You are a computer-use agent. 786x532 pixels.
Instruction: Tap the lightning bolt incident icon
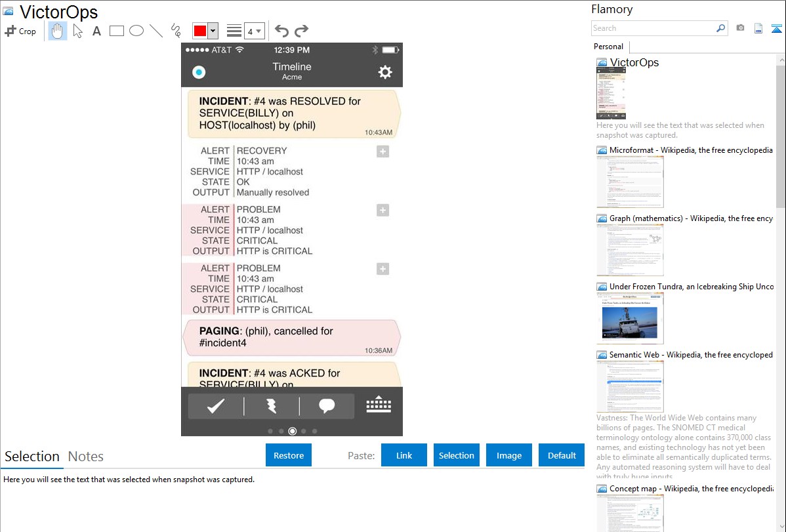point(272,405)
